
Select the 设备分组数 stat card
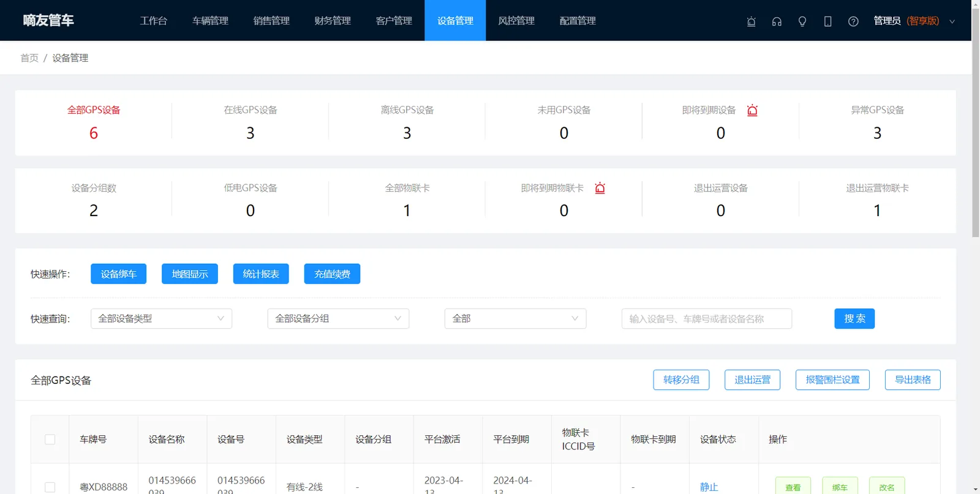tap(94, 200)
